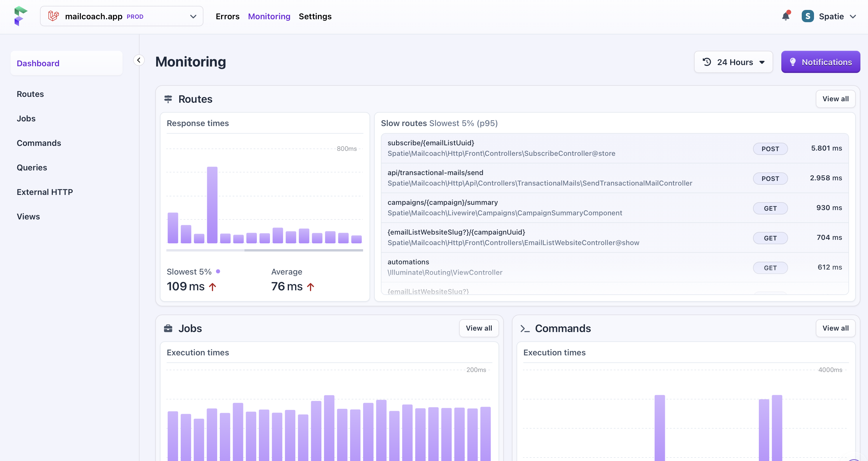Viewport: 868px width, 461px height.
Task: Click the 930 ms value
Action: tap(829, 208)
